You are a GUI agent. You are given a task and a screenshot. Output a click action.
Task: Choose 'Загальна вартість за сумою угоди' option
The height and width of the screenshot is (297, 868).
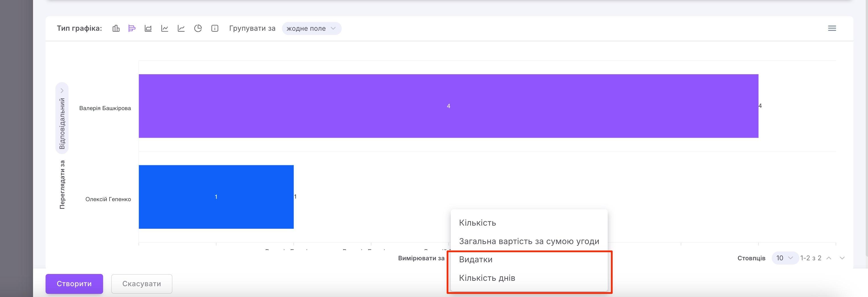click(x=529, y=241)
